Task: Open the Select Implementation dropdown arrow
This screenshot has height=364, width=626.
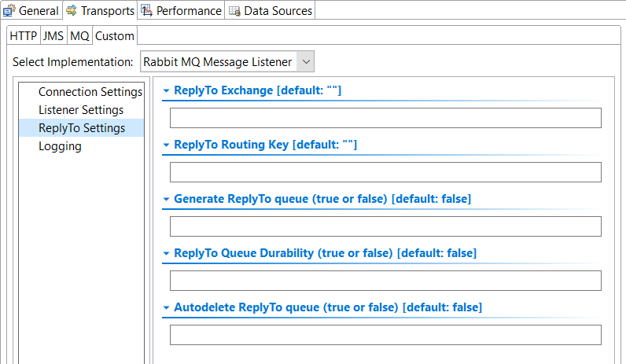Action: pos(306,62)
